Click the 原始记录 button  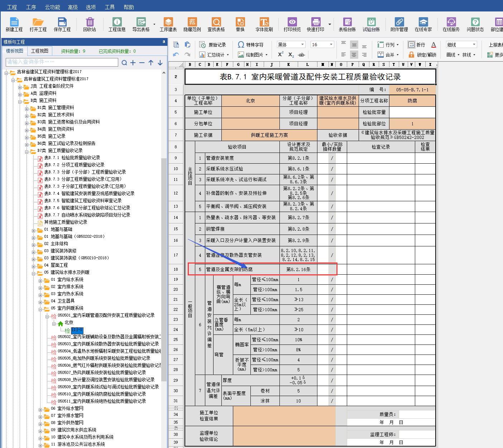(213, 45)
